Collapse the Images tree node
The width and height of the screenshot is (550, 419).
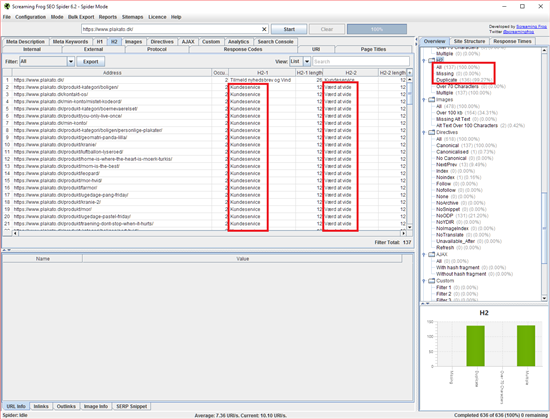(424, 100)
